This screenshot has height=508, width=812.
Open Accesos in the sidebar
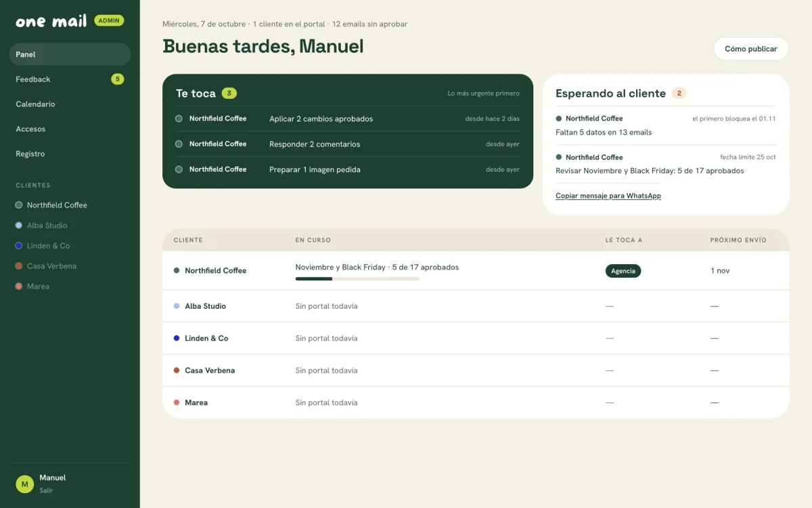[x=70, y=129]
